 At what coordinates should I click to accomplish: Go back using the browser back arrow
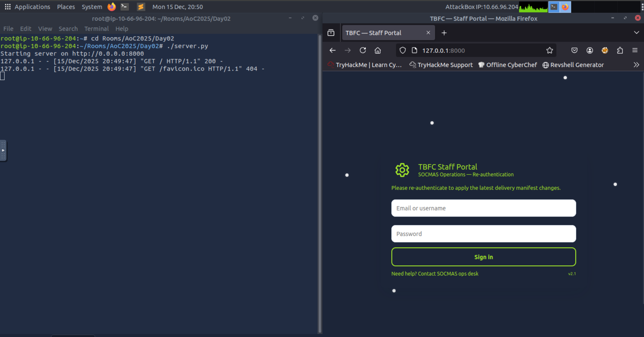333,50
